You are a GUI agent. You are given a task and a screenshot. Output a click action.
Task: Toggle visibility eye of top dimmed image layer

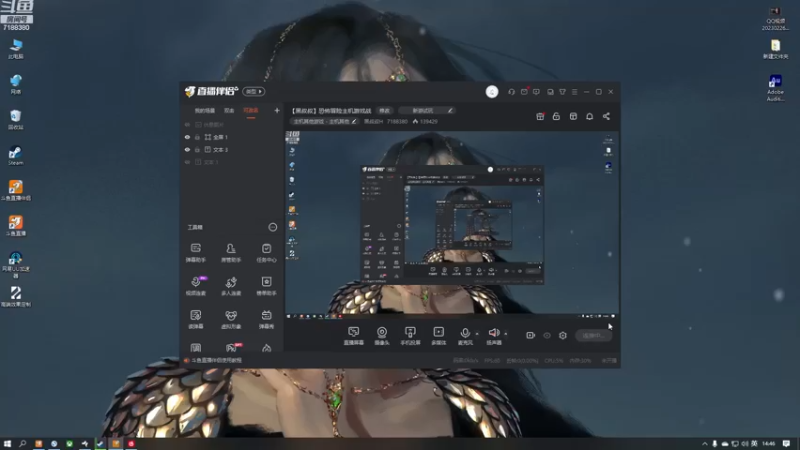(x=187, y=124)
